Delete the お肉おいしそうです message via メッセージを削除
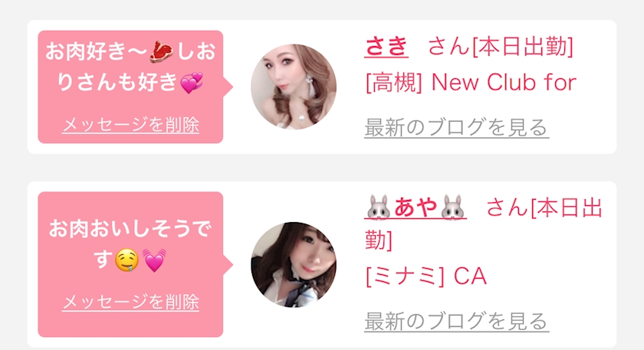 tap(130, 303)
